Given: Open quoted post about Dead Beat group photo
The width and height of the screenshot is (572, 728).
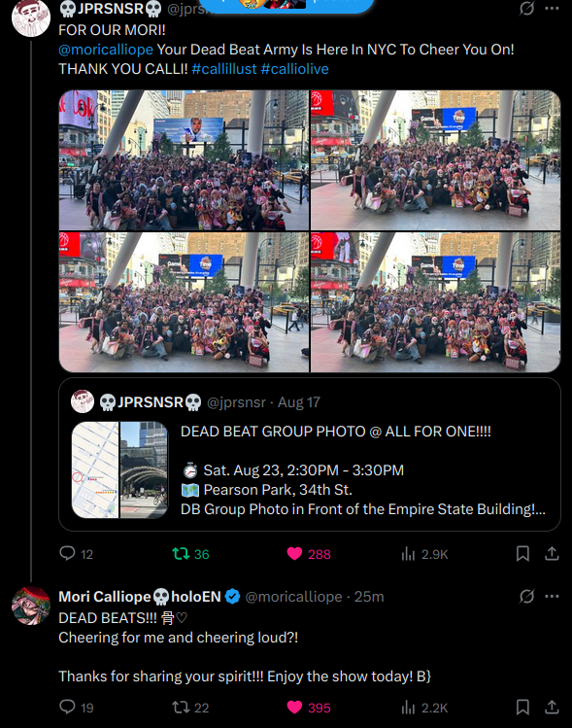Looking at the screenshot, I should (310, 454).
